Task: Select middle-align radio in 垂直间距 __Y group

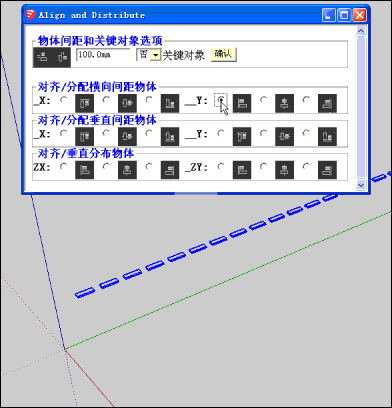Action: pyautogui.click(x=264, y=133)
